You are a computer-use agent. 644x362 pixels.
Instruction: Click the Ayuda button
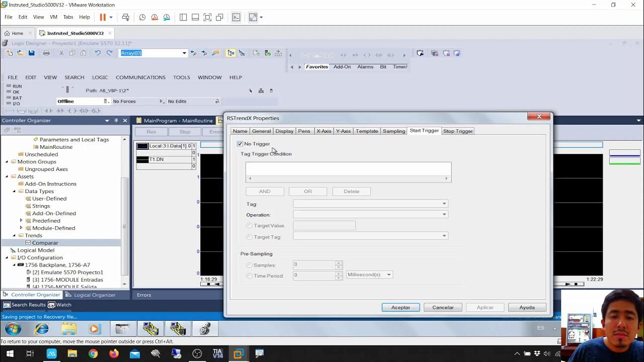coord(527,307)
